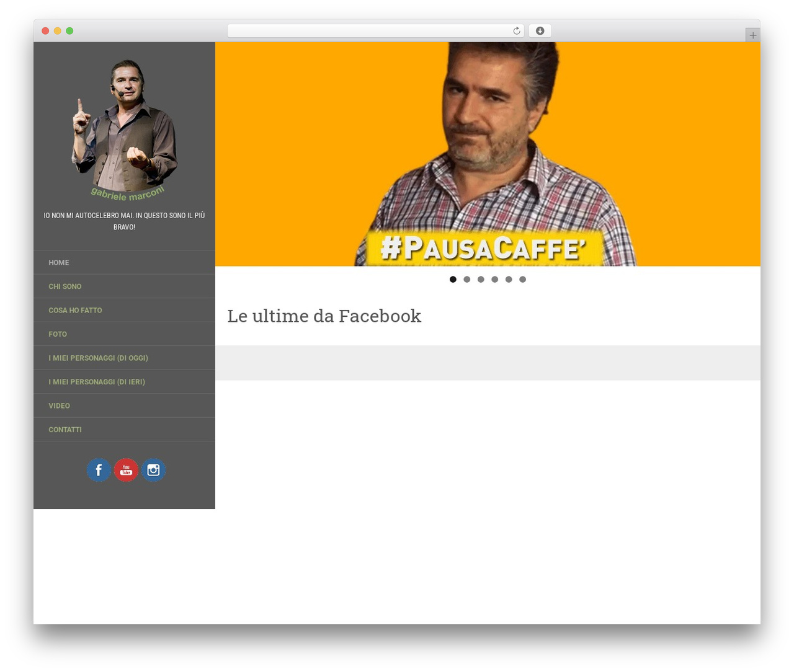This screenshot has width=794, height=672.
Task: Close the browser window with red button
Action: click(x=45, y=31)
